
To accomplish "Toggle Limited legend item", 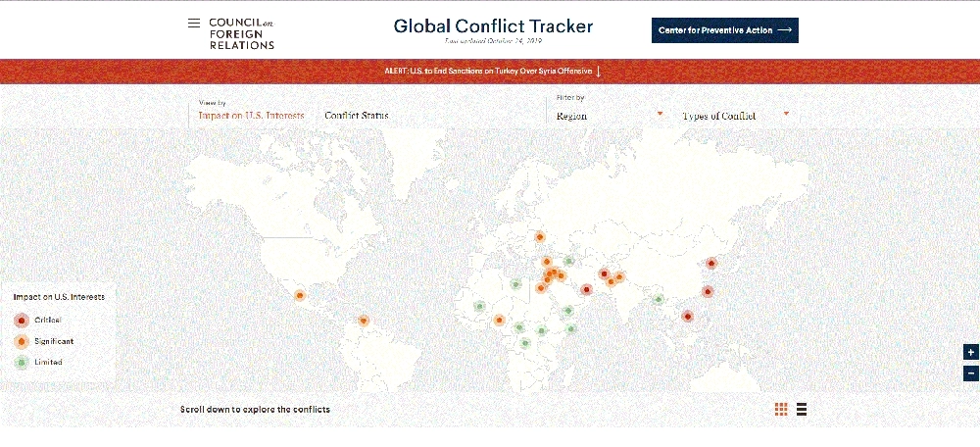I will [47, 363].
